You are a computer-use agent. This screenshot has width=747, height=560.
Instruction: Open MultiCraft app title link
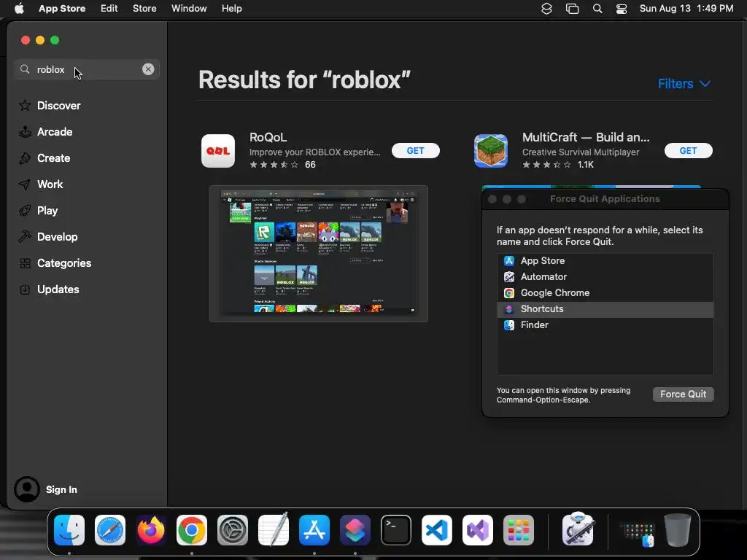pos(586,137)
